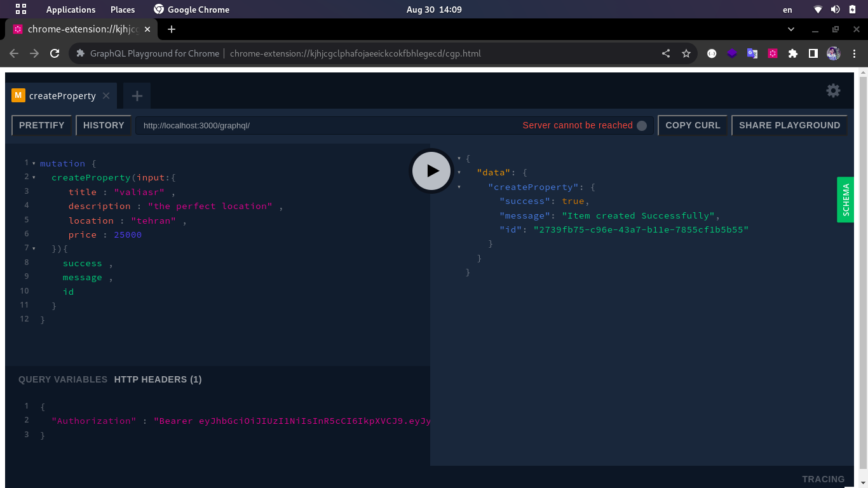
Task: Add a new playground tab
Action: pyautogui.click(x=137, y=96)
